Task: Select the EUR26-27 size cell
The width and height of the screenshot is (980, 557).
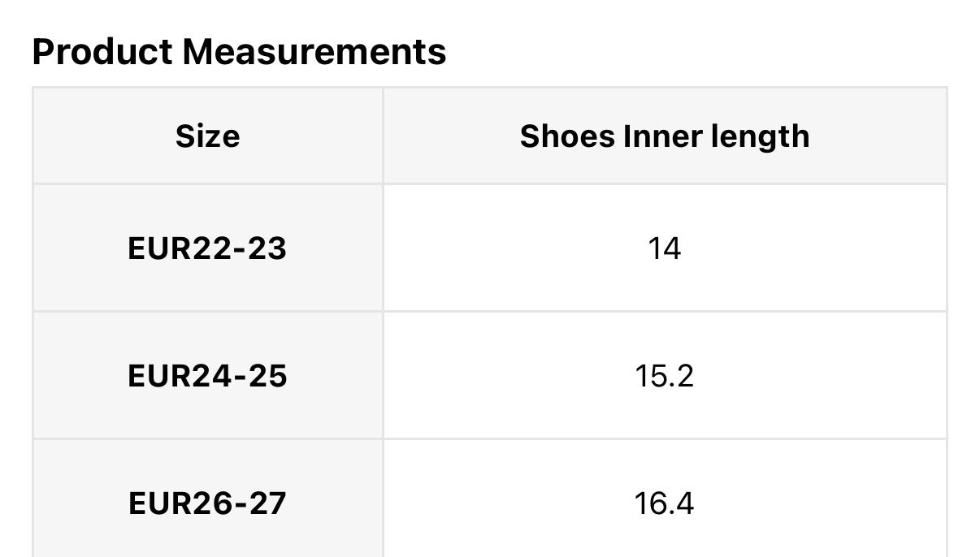Action: point(207,503)
